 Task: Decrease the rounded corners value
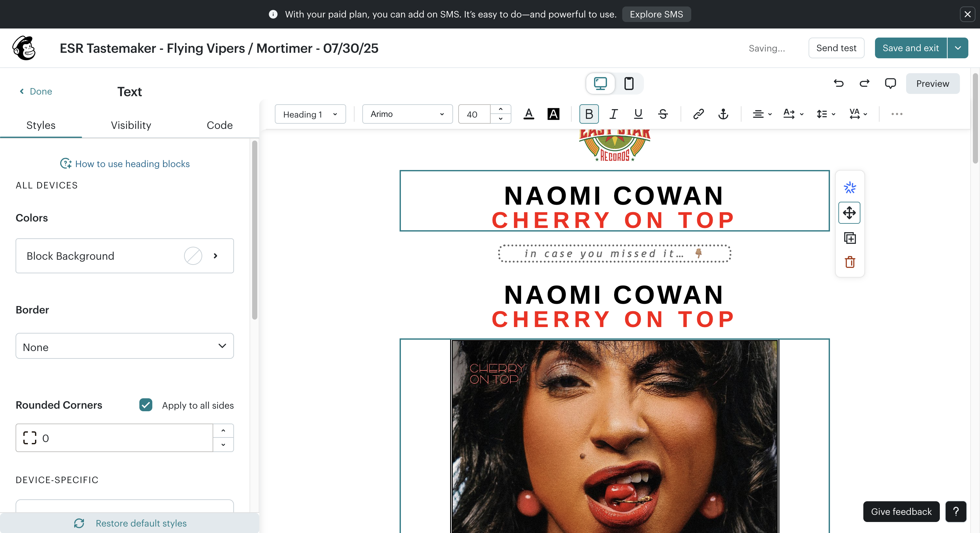coord(223,444)
